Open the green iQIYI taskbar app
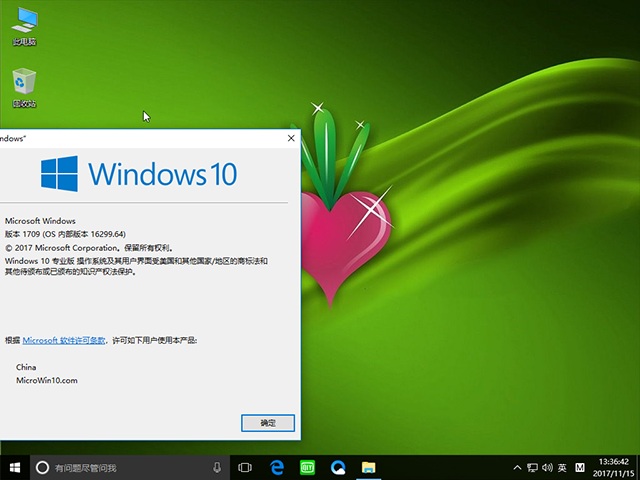The image size is (640, 480). (307, 467)
